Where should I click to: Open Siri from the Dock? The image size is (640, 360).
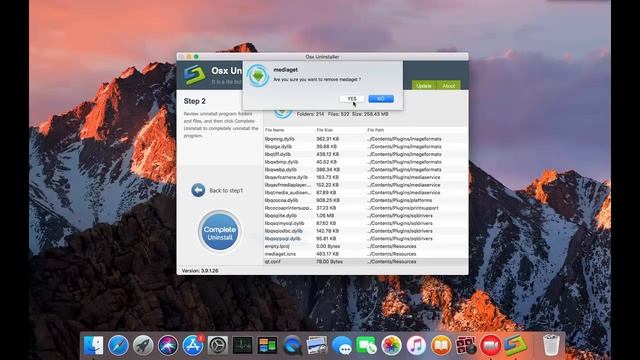[168, 345]
